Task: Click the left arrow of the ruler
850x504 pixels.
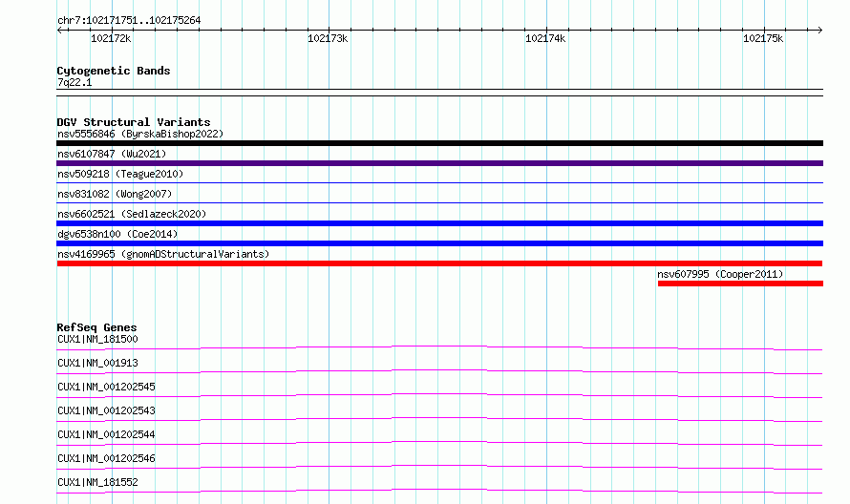Action: coord(59,31)
